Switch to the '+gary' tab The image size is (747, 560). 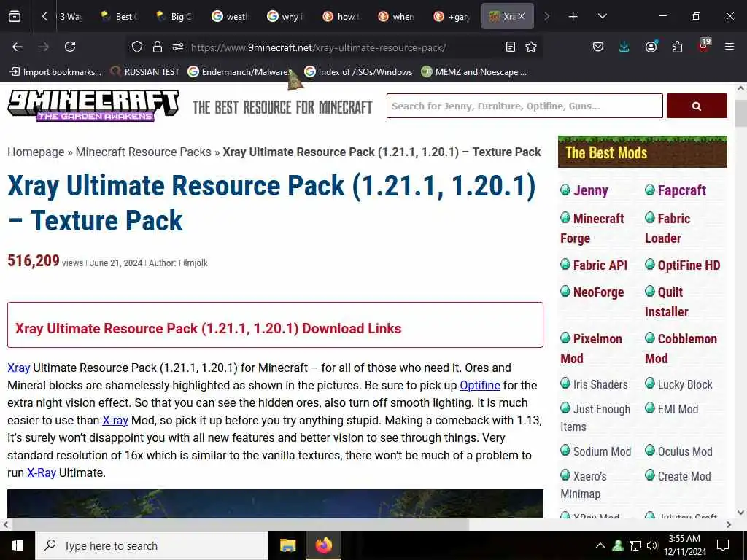452,16
